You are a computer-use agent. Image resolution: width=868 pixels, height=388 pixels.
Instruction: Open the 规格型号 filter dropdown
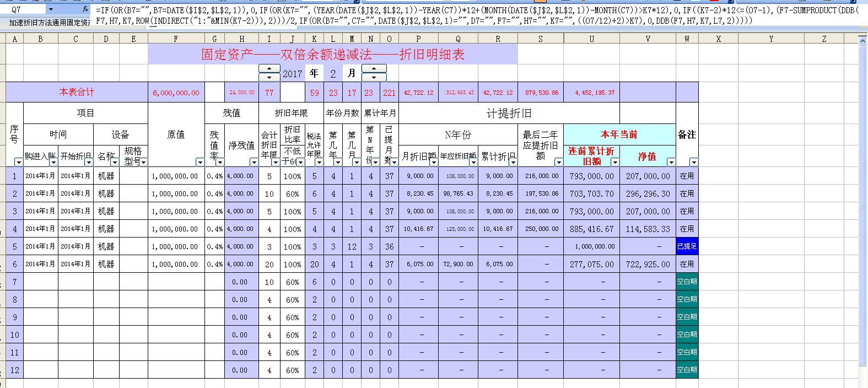143,162
